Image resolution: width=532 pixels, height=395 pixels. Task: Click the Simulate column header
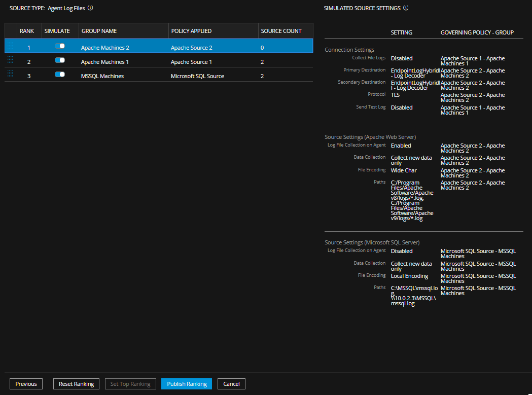click(57, 31)
